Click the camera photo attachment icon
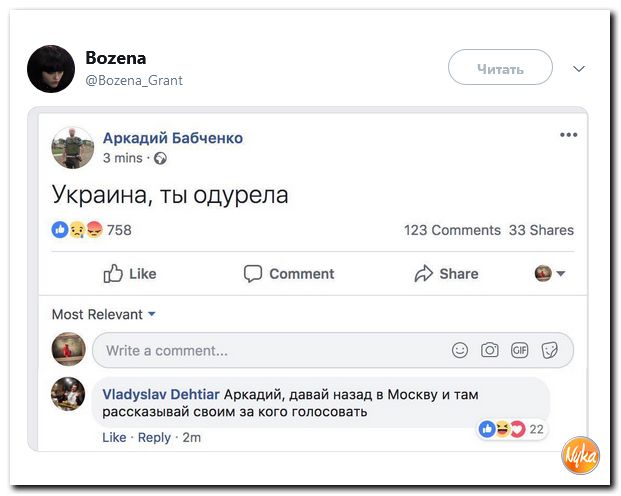This screenshot has height=496, width=621. [490, 350]
